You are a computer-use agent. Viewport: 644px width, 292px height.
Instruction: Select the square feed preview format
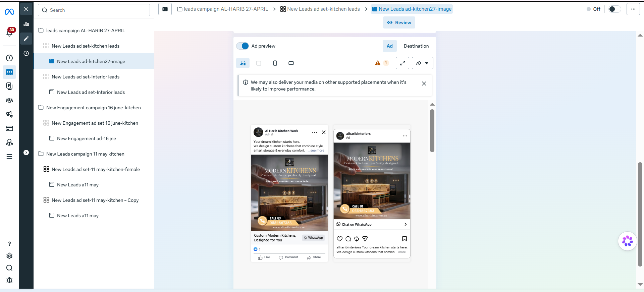tap(259, 63)
